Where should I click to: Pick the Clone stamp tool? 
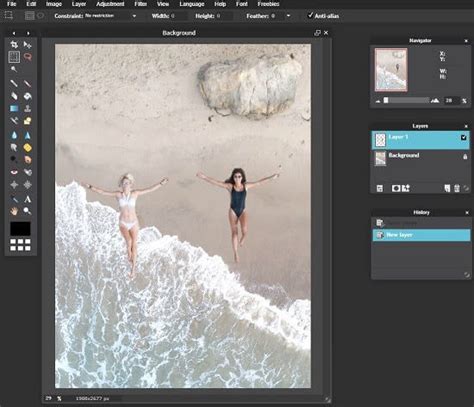[27, 108]
